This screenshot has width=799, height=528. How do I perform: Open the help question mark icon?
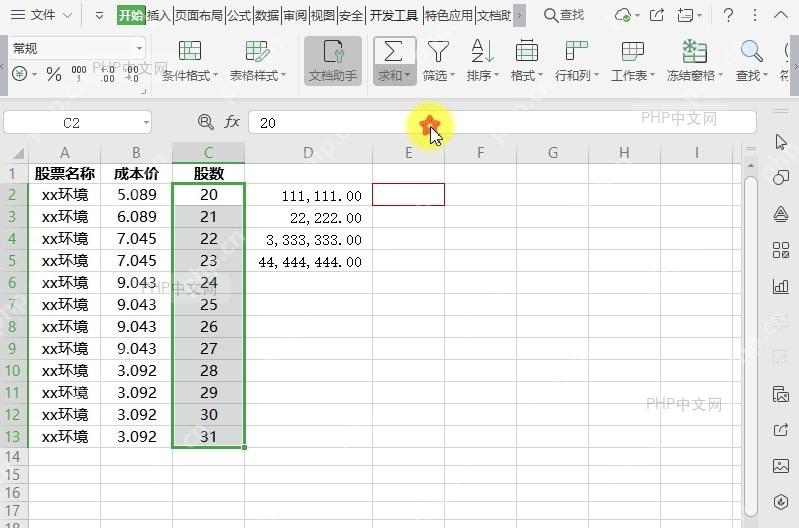(x=729, y=15)
